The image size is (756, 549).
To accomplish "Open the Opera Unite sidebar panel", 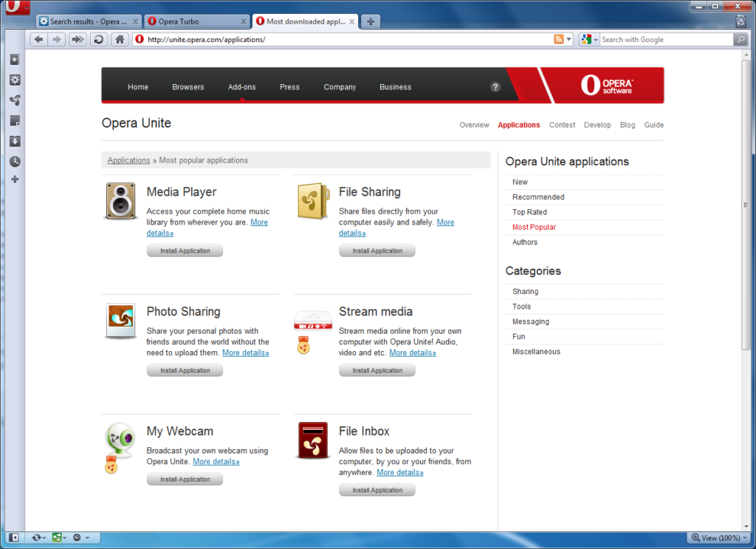I will coord(15,100).
